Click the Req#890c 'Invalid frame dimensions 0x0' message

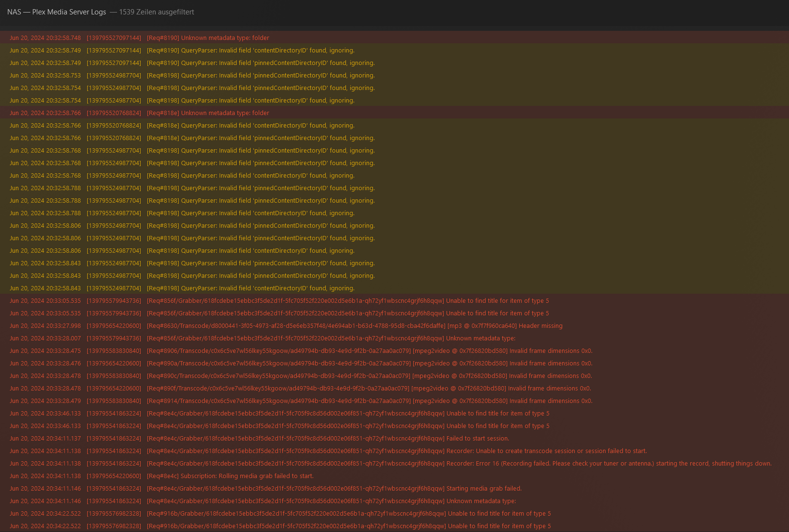tap(369, 376)
